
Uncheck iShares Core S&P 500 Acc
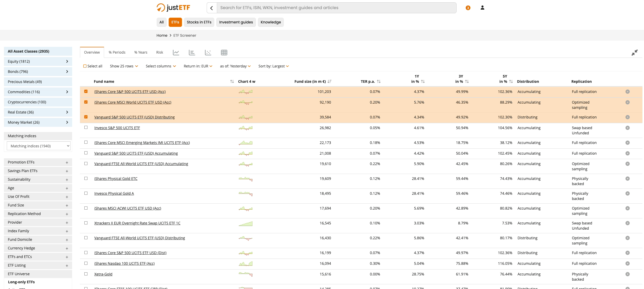point(86,91)
